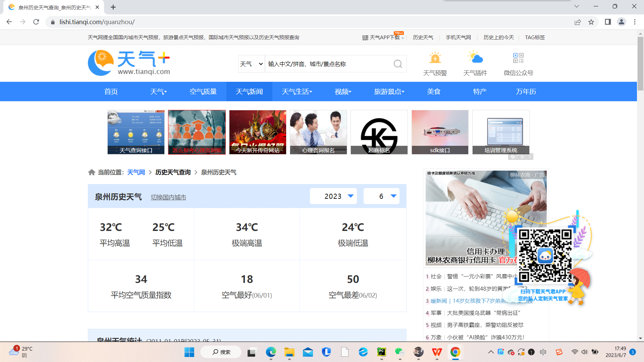Click the home icon before 当前位置
The height and width of the screenshot is (362, 644).
tap(92, 172)
